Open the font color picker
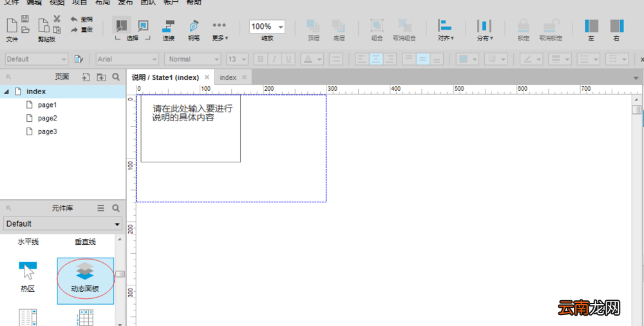644x326 pixels. tap(312, 59)
